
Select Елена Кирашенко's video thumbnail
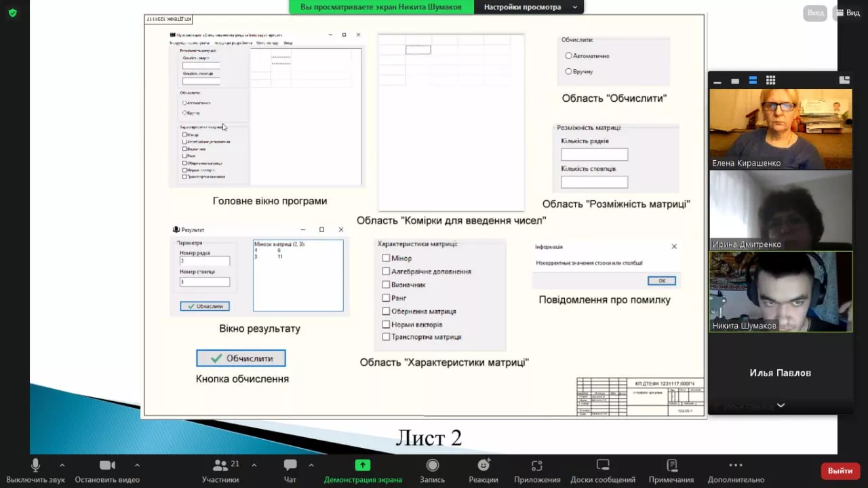click(x=781, y=129)
